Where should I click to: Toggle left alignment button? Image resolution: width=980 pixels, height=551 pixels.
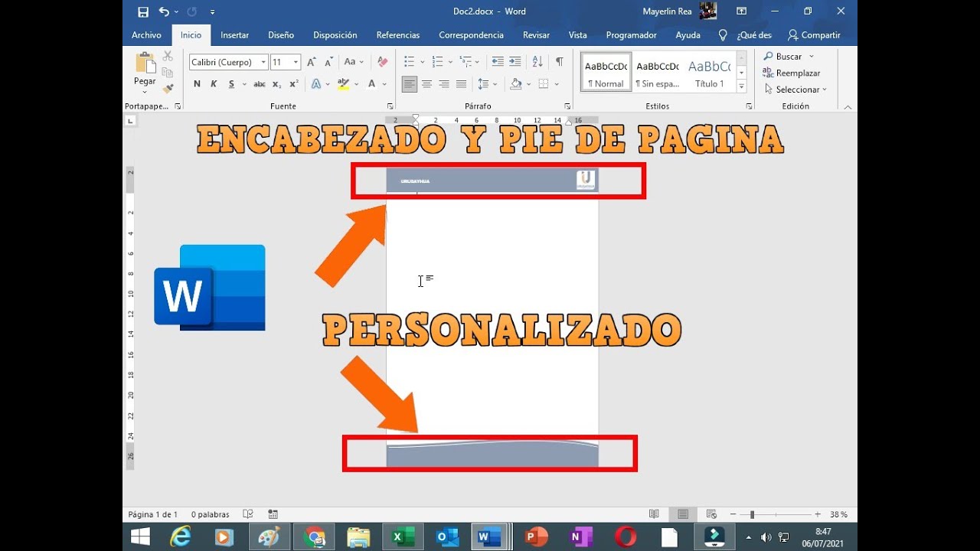point(410,84)
